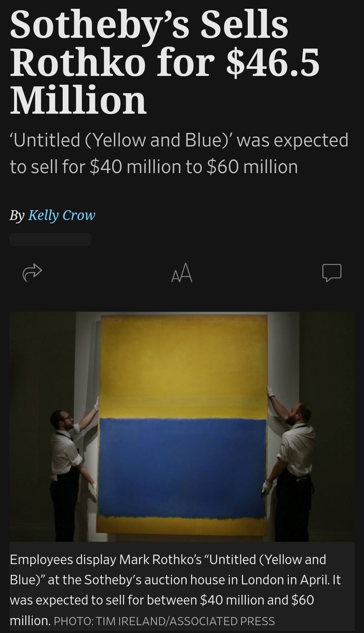Tap the word "Million" in the headline

(x=78, y=100)
